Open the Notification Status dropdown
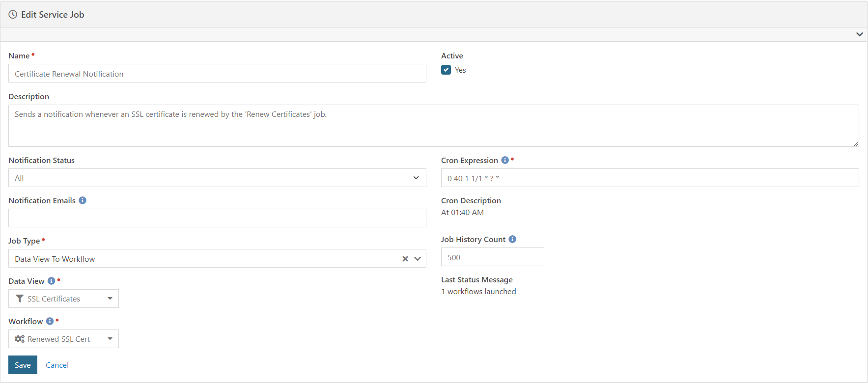 click(x=217, y=178)
